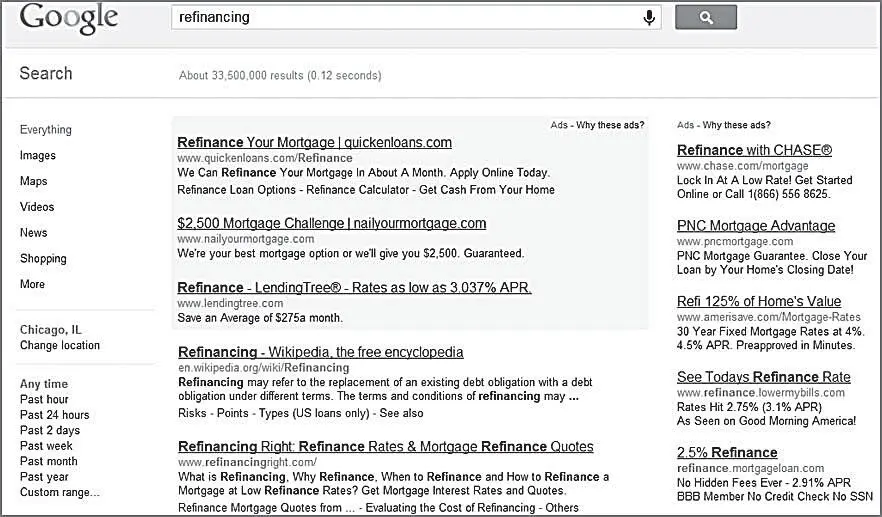Screen dimensions: 882x517
Task: Filter results to Past week
Action: (46, 446)
